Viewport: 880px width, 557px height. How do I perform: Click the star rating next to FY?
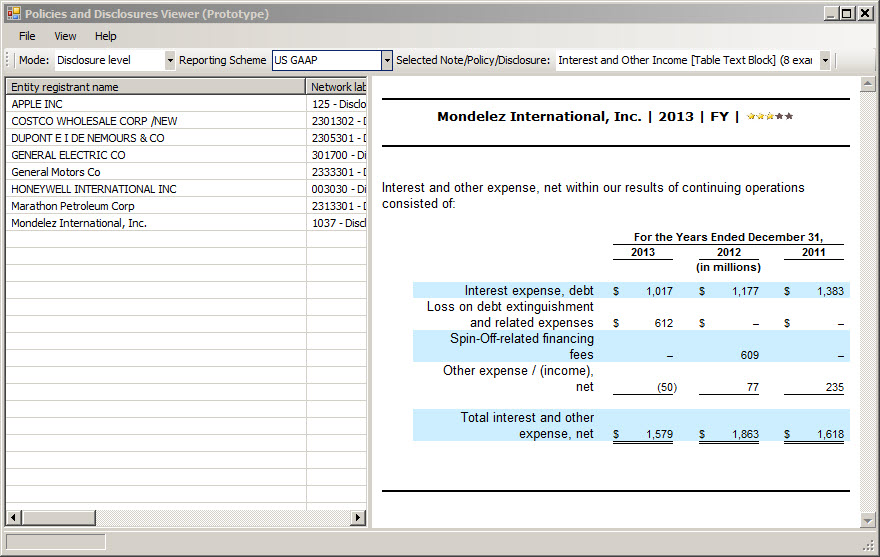pos(770,116)
